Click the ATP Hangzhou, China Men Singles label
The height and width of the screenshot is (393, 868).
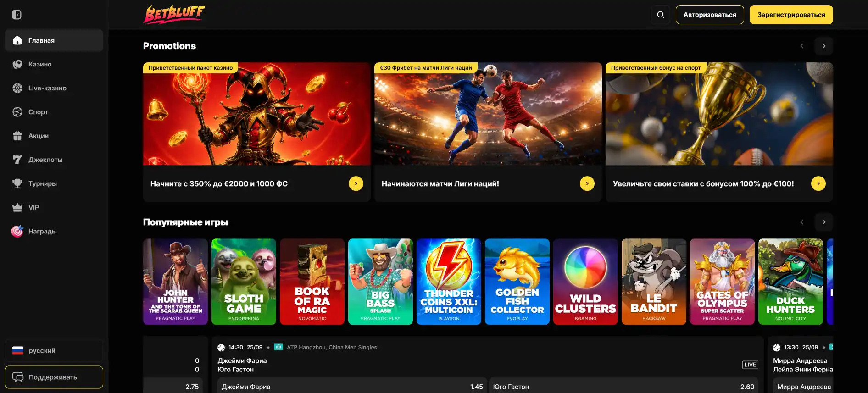pyautogui.click(x=332, y=347)
